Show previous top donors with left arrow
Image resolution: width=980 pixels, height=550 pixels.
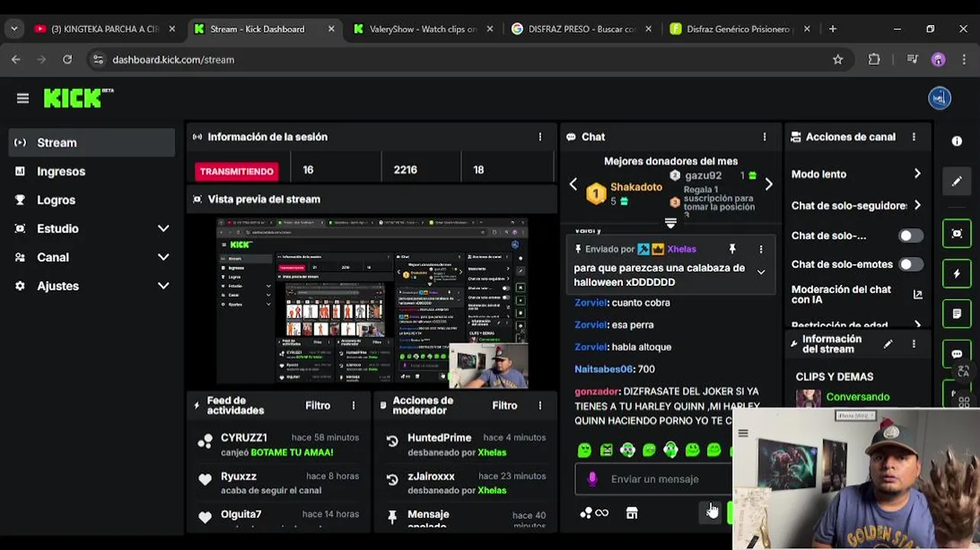(x=573, y=184)
